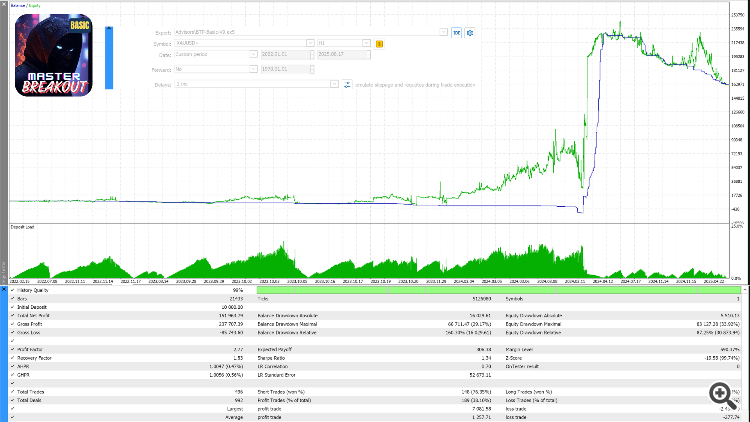The image size is (750, 422).
Task: Open the Delays dropdown
Action: [336, 85]
